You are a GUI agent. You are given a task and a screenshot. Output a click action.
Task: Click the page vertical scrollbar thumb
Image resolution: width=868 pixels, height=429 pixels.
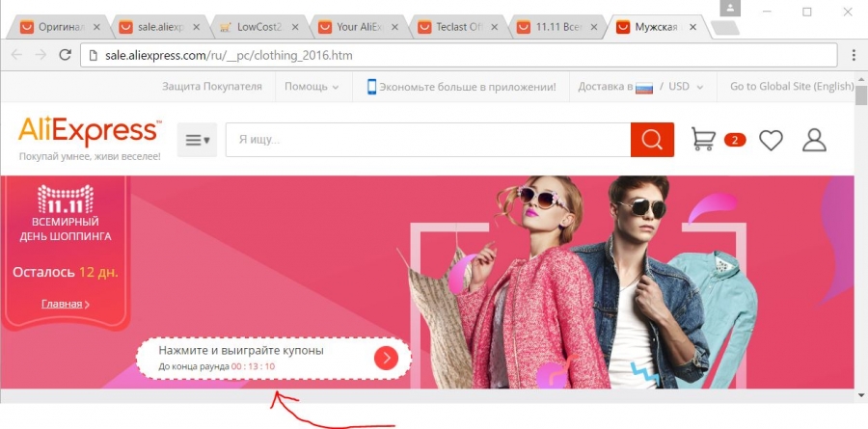[x=861, y=95]
